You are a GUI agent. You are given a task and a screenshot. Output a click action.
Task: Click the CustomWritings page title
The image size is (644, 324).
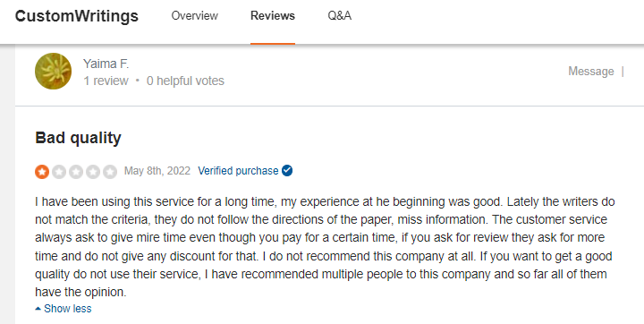click(77, 16)
